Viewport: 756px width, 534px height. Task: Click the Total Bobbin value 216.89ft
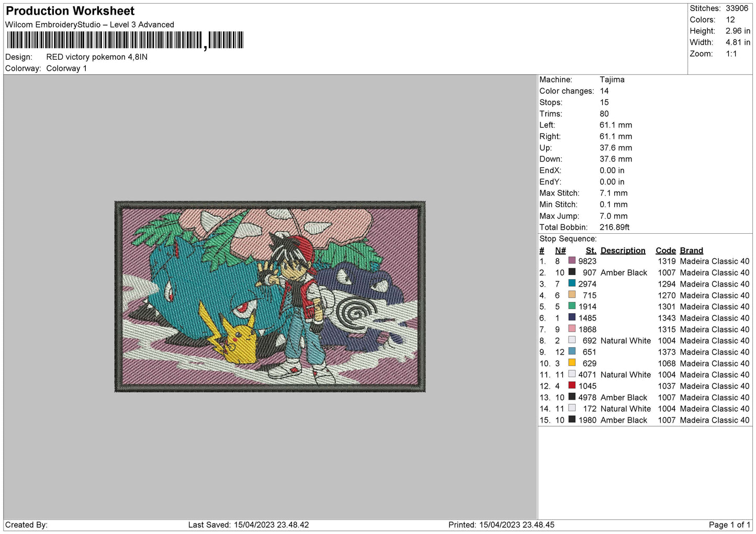[615, 227]
